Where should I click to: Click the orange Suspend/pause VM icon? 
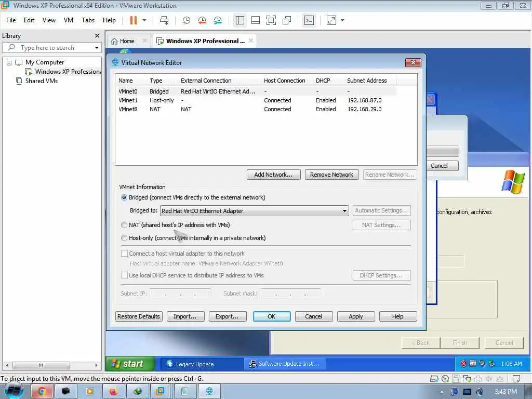click(134, 20)
